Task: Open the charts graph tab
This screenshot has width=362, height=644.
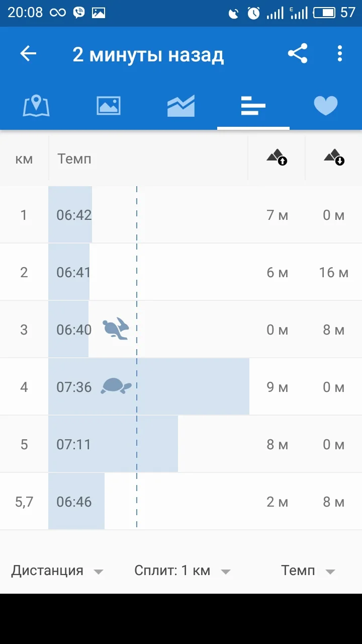Action: tap(181, 106)
